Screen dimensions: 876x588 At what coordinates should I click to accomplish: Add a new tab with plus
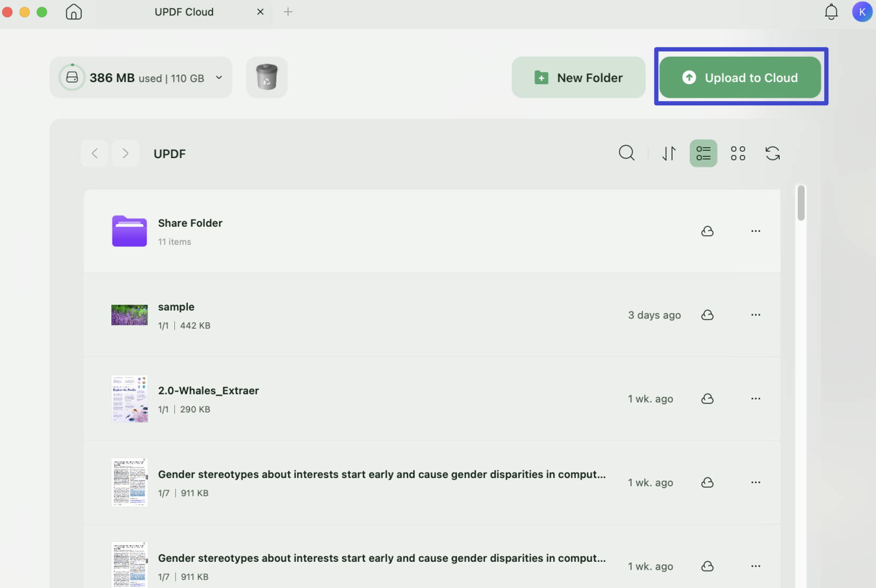pyautogui.click(x=288, y=12)
